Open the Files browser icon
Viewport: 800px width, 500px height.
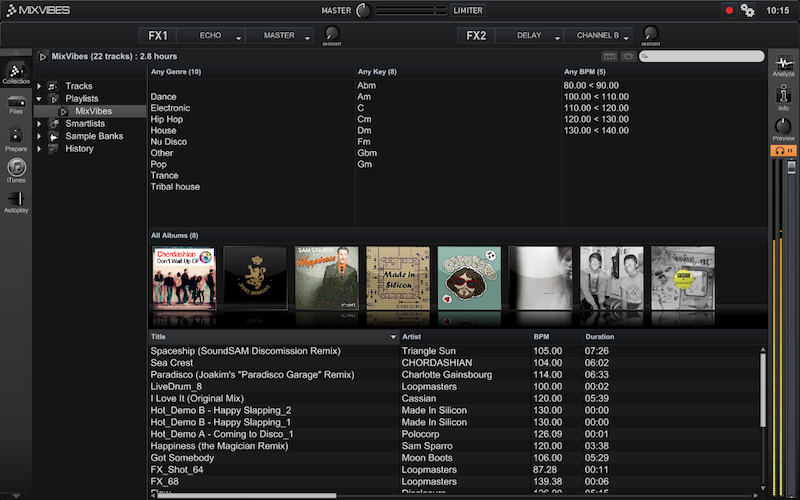[x=15, y=104]
